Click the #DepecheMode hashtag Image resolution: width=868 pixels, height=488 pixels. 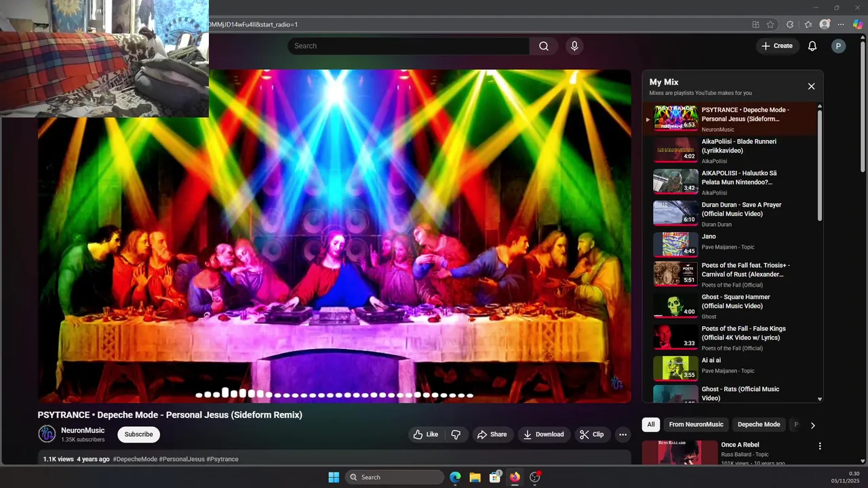(x=135, y=459)
